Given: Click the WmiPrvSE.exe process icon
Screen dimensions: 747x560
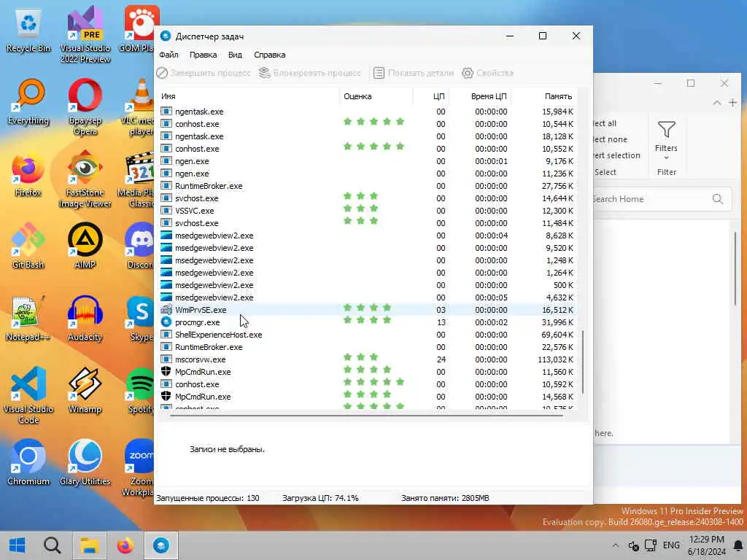Looking at the screenshot, I should click(166, 309).
